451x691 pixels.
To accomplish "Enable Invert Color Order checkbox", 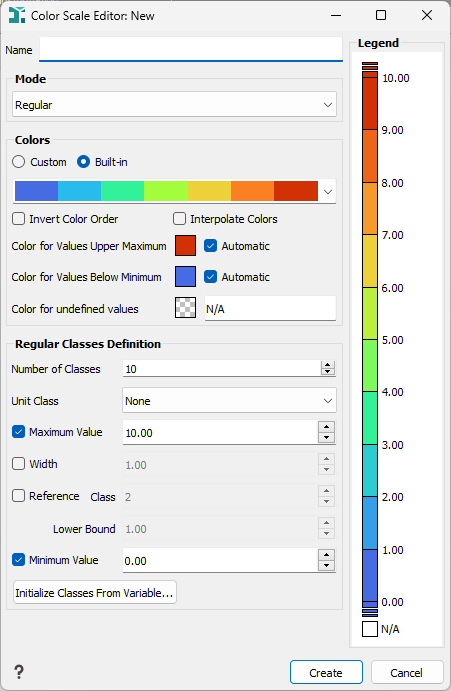I will pyautogui.click(x=19, y=219).
